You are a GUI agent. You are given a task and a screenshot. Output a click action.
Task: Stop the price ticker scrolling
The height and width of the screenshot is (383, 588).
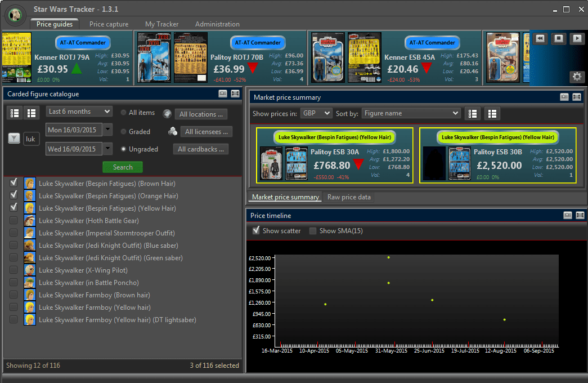pyautogui.click(x=558, y=38)
